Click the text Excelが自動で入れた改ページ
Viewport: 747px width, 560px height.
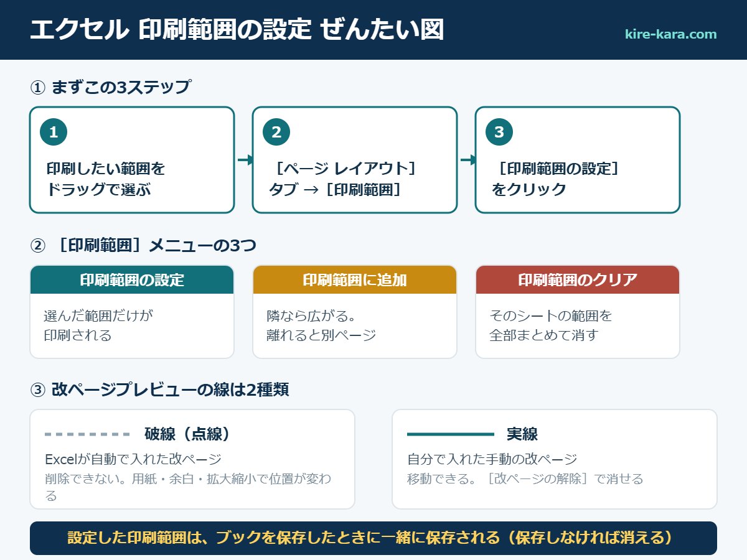pyautogui.click(x=133, y=459)
